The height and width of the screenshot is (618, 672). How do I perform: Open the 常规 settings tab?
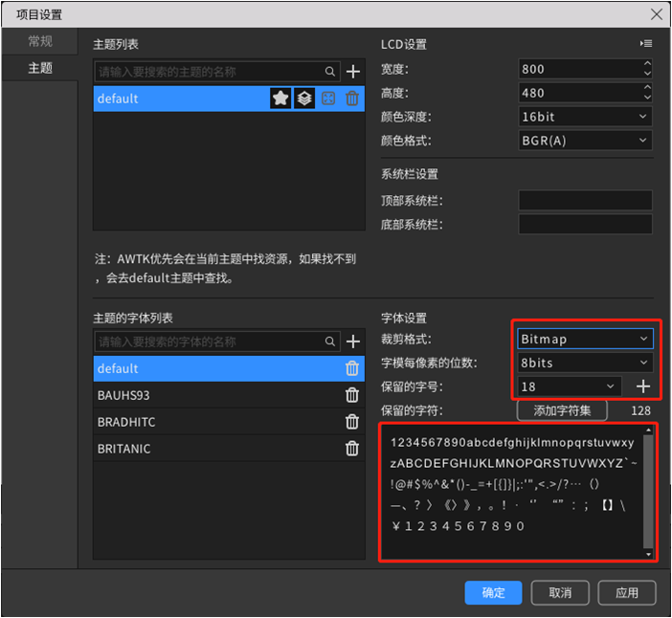pos(40,41)
